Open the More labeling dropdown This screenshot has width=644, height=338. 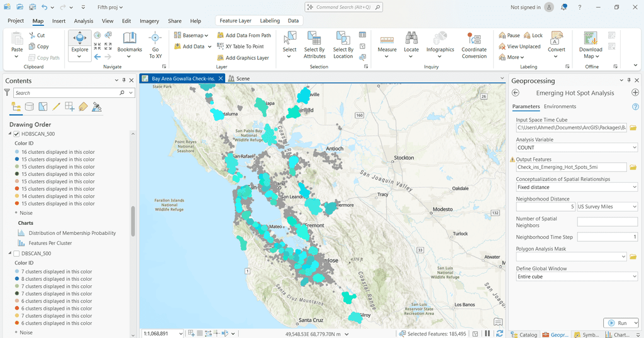pos(511,57)
